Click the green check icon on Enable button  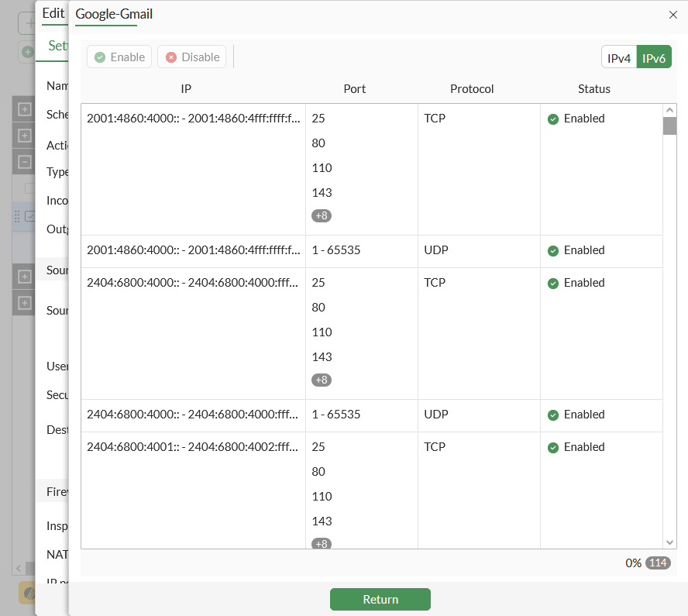coord(99,57)
